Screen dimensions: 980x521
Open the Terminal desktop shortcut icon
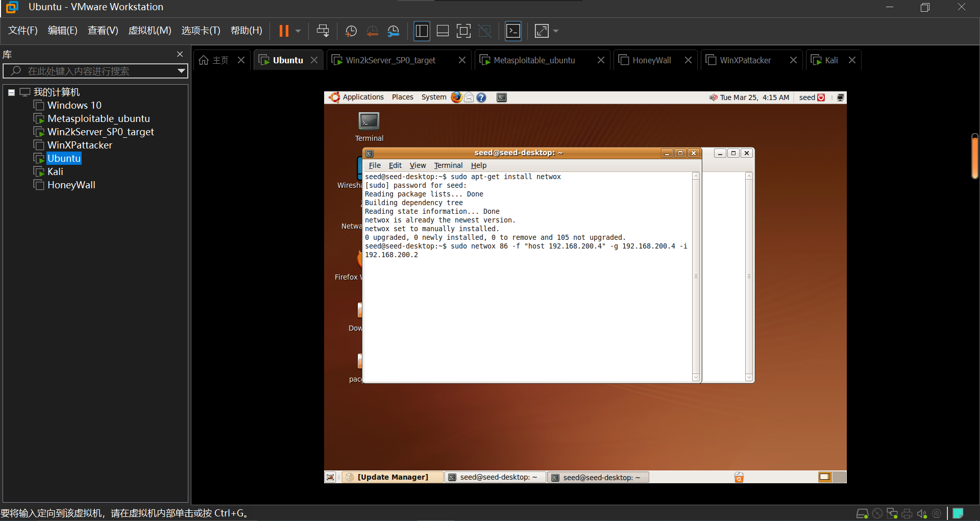(369, 127)
